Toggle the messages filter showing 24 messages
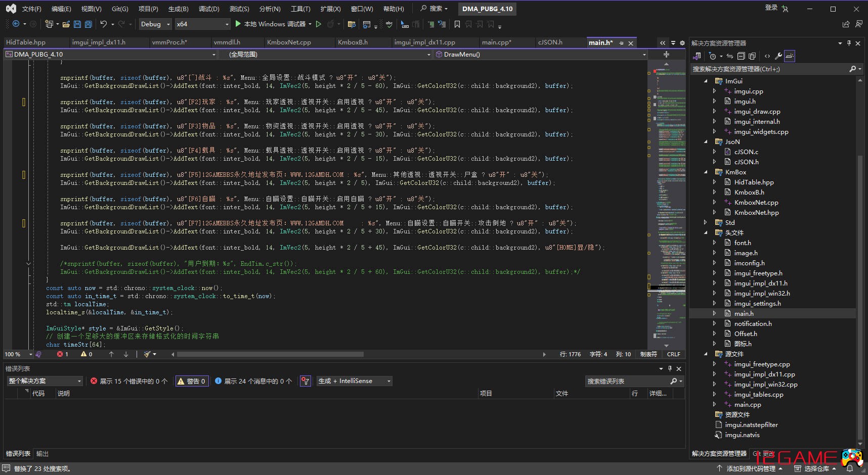This screenshot has height=475, width=868. pos(253,381)
